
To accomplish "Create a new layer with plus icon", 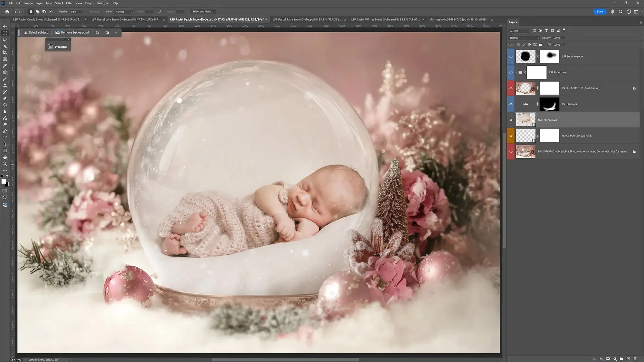I will 628,359.
